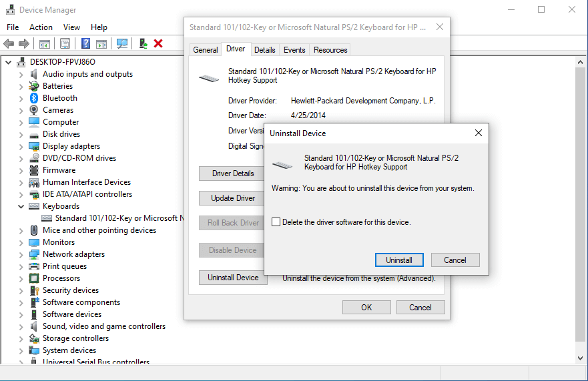Click the Display adapters category icon
Image resolution: width=588 pixels, height=381 pixels.
pyautogui.click(x=34, y=146)
